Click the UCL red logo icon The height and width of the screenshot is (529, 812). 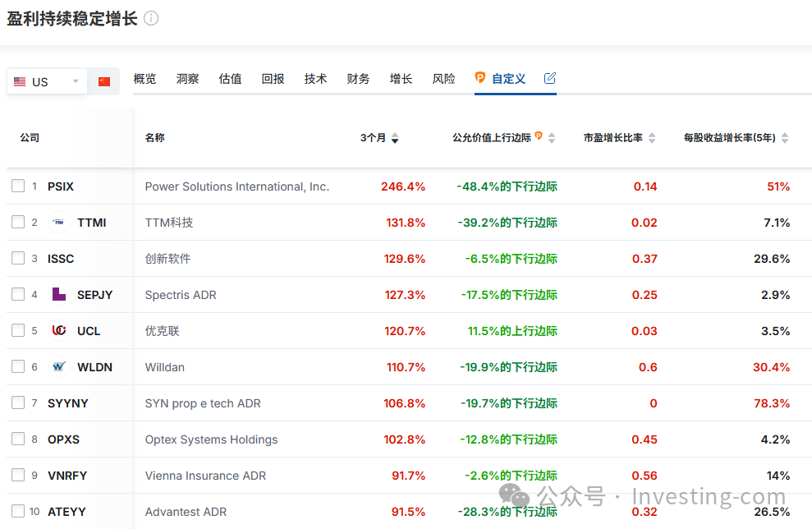click(59, 331)
